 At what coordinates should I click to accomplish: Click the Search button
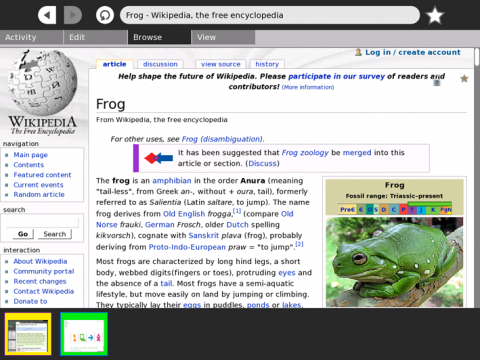click(54, 234)
